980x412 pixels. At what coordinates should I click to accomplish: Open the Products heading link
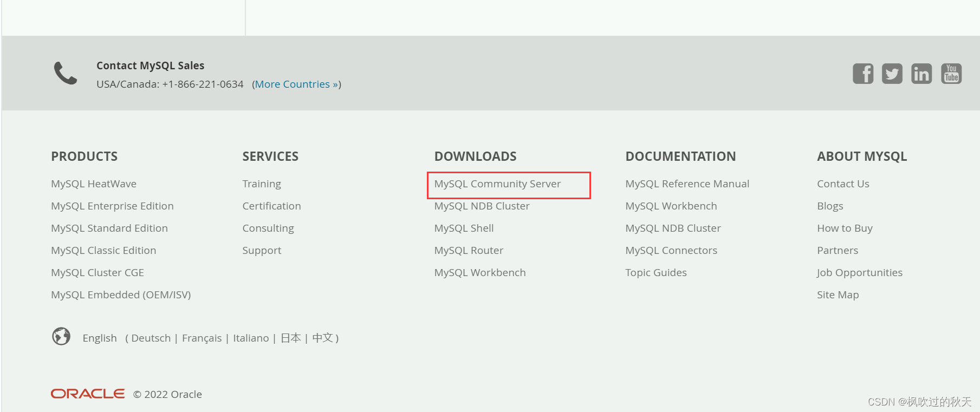pyautogui.click(x=85, y=156)
